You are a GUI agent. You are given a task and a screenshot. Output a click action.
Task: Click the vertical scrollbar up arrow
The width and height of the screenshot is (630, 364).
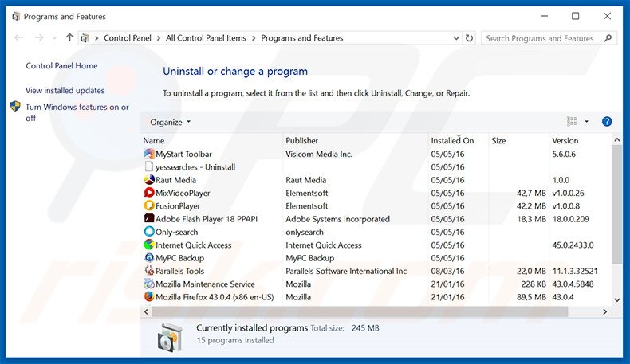coord(616,140)
